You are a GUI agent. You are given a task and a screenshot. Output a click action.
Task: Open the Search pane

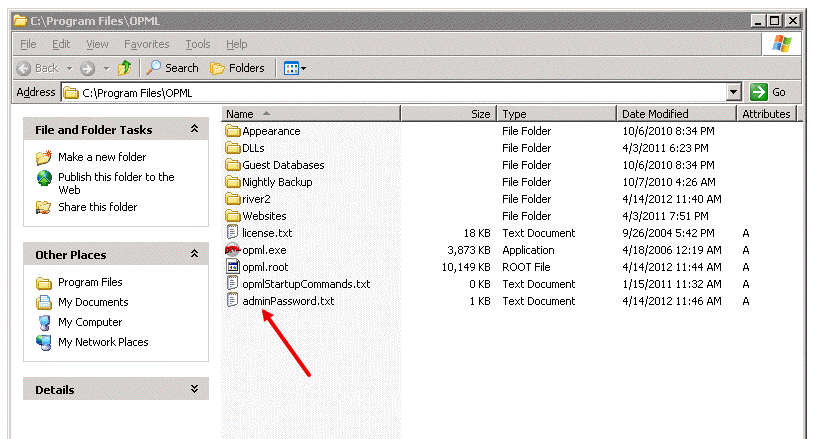pyautogui.click(x=172, y=68)
